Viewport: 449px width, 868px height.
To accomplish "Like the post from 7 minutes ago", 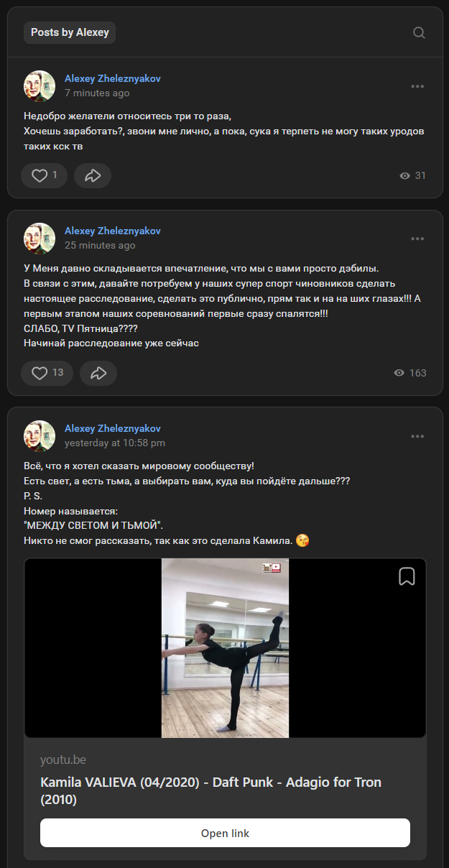I will tap(44, 175).
